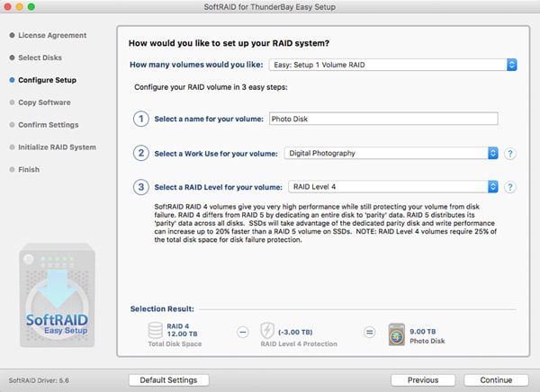Image resolution: width=540 pixels, height=392 pixels.
Task: Click the Photo Disk volume icon
Action: coord(396,334)
